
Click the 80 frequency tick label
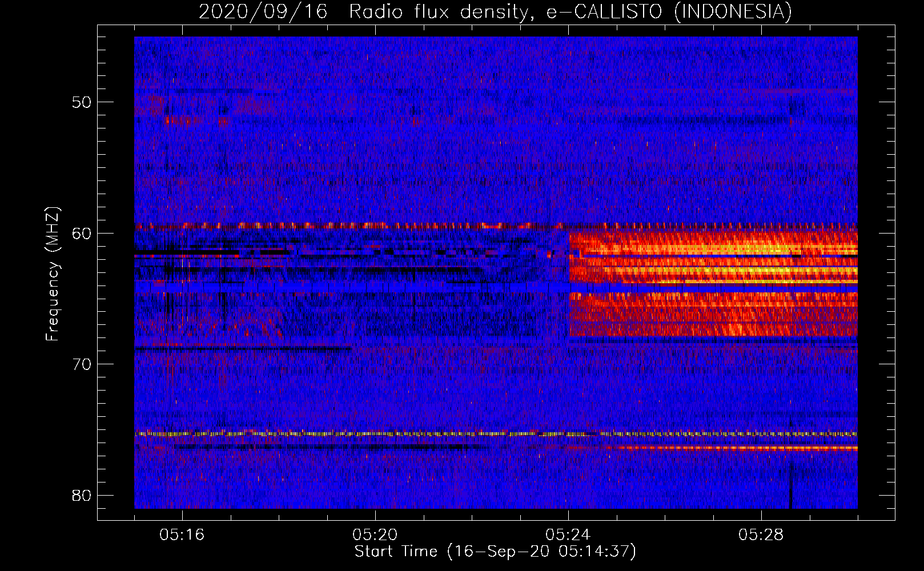82,495
